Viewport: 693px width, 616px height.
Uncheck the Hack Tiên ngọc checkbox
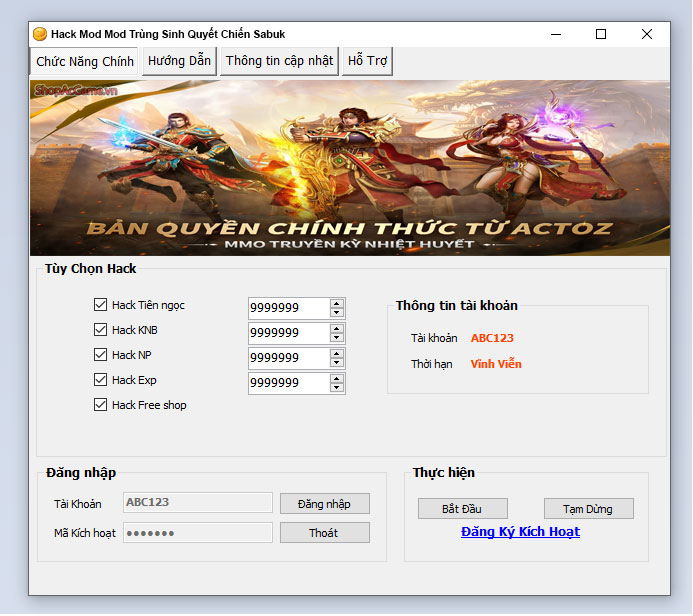click(x=100, y=304)
